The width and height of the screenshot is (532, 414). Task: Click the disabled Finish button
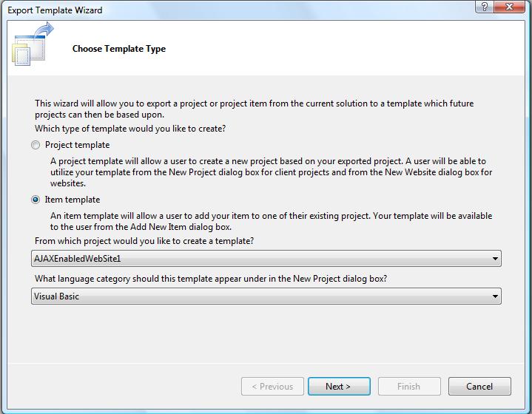coord(408,386)
